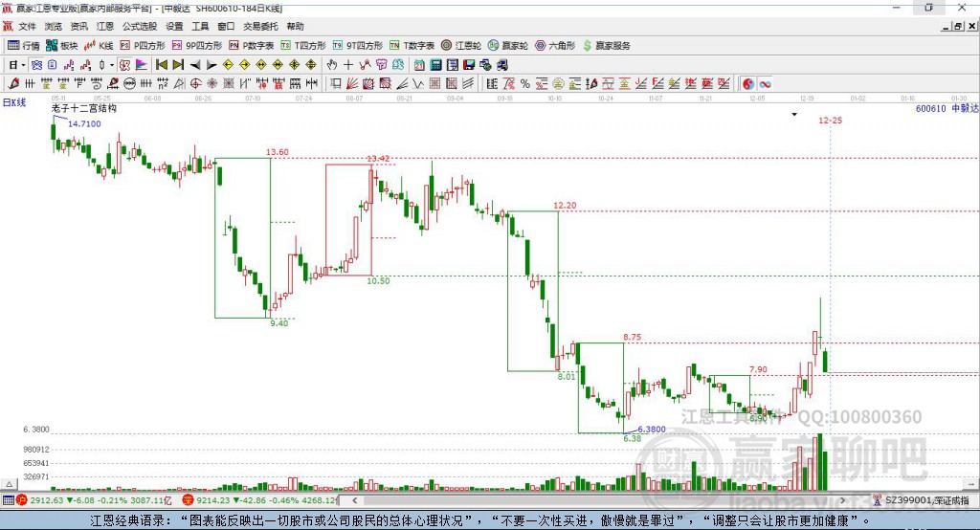Open the 江恩轮 Gann wheel

click(461, 46)
